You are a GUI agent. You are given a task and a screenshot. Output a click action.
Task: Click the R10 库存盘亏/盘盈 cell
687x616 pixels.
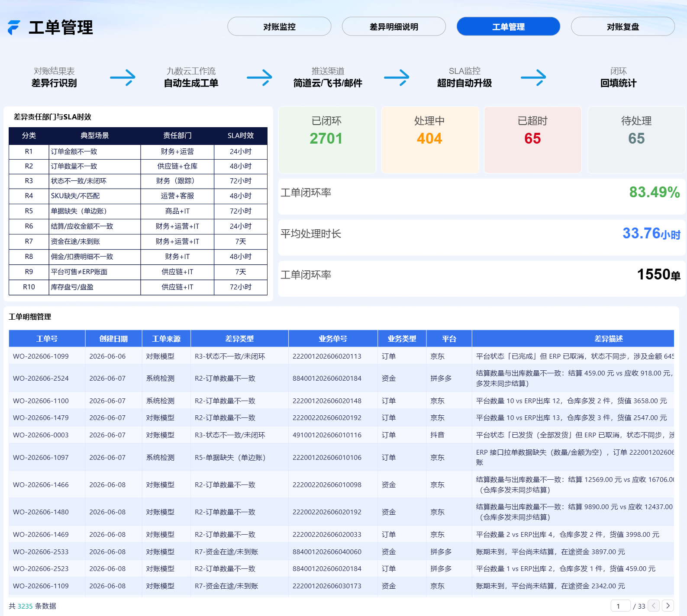pos(95,287)
